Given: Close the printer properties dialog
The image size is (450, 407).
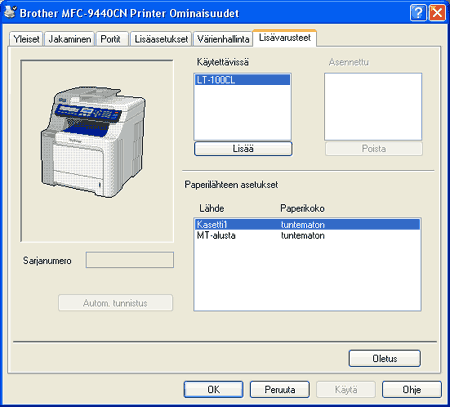Looking at the screenshot, I should point(437,13).
